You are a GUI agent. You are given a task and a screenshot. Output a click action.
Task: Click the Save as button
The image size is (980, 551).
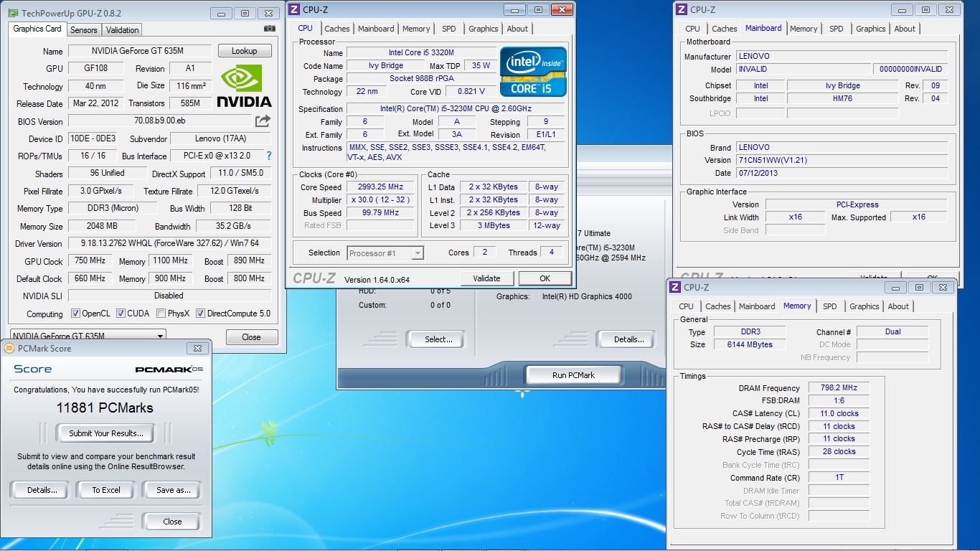(x=173, y=490)
